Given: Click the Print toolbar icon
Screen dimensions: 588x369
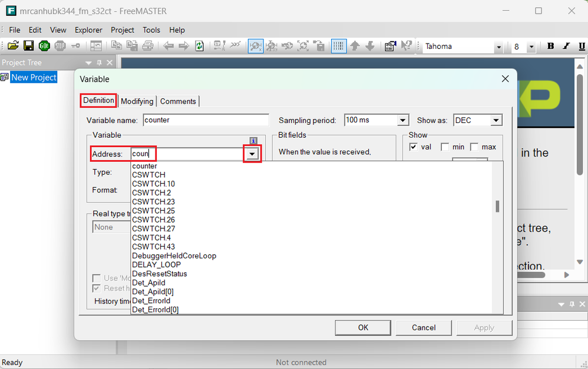Looking at the screenshot, I should pyautogui.click(x=148, y=46).
